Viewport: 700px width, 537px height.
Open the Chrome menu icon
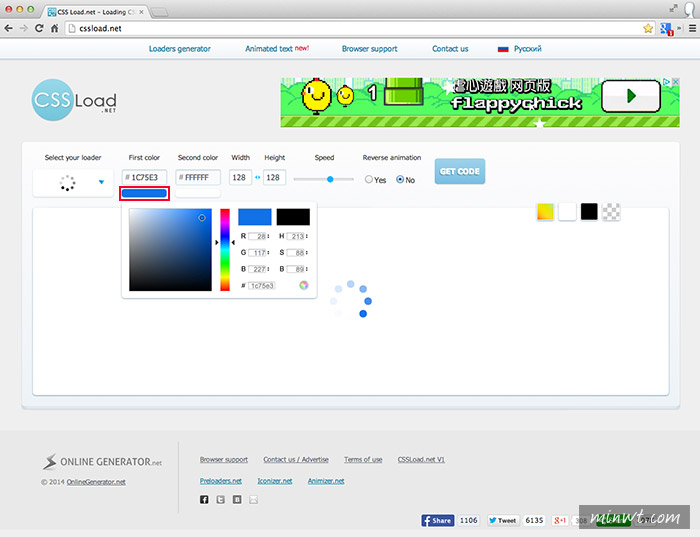(x=685, y=29)
